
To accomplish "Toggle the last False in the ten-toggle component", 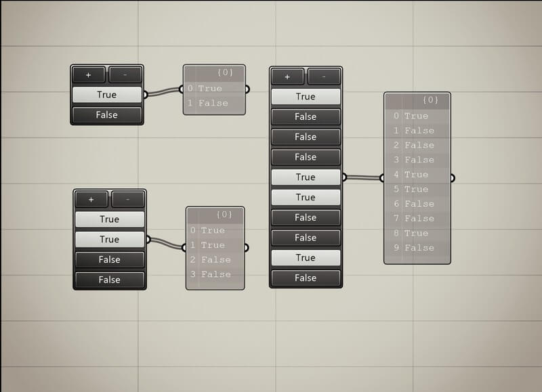I will [306, 278].
